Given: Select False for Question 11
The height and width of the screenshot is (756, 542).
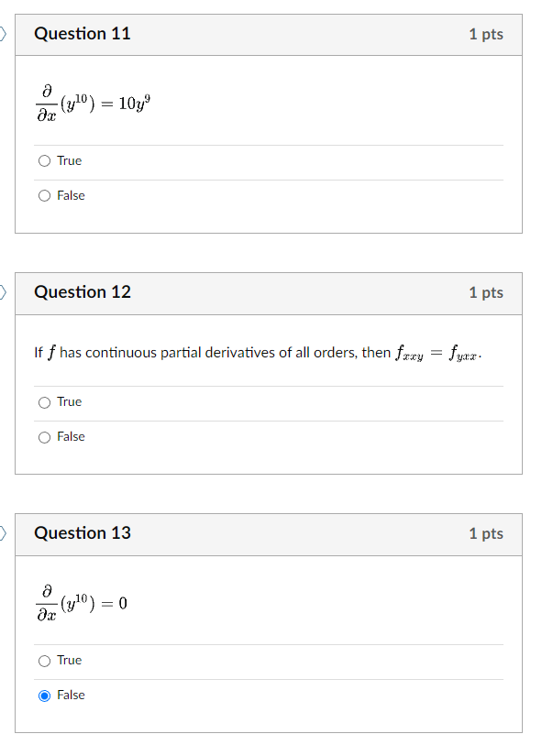Looking at the screenshot, I should pos(44,195).
